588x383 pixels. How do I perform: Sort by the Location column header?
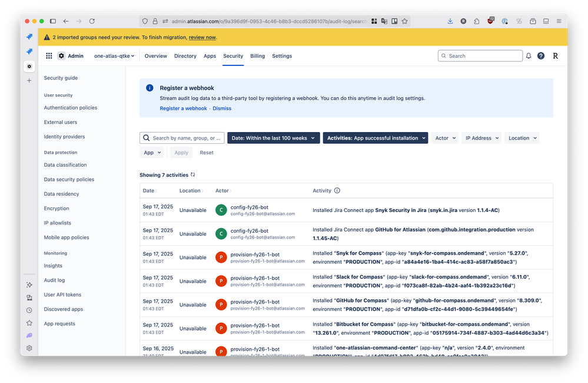click(x=191, y=191)
